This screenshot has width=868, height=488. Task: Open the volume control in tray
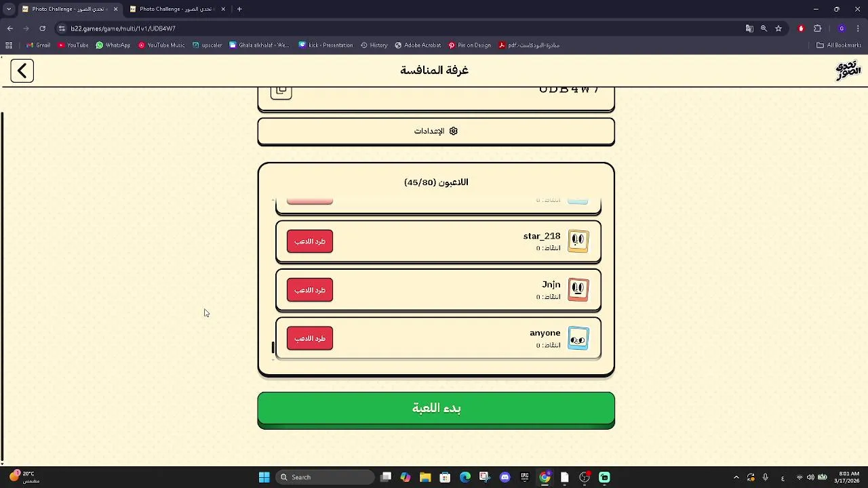click(x=810, y=477)
